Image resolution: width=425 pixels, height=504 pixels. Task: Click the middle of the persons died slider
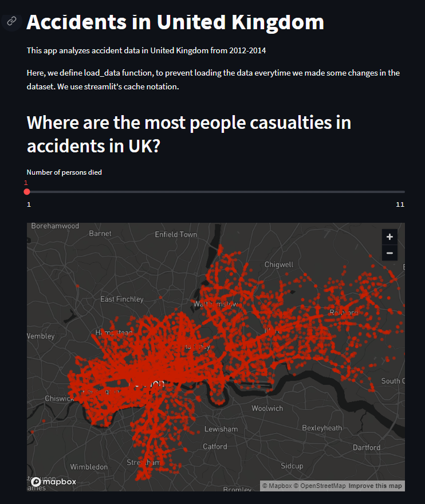(216, 192)
